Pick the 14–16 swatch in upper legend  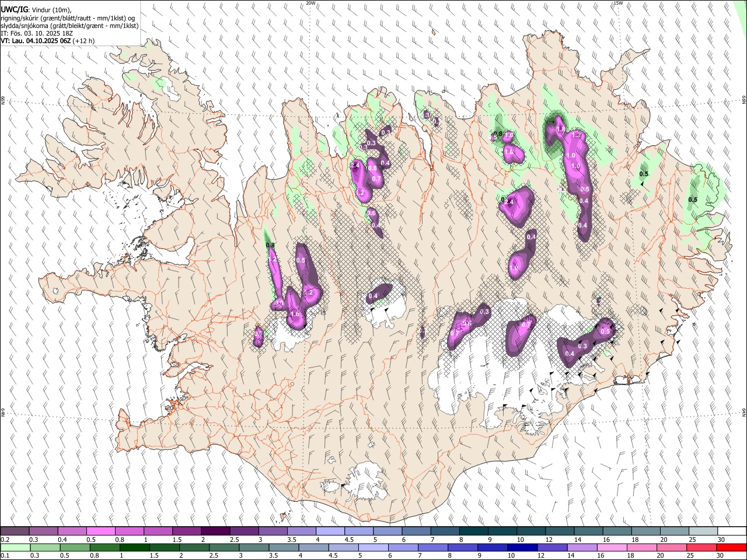tap(588, 531)
